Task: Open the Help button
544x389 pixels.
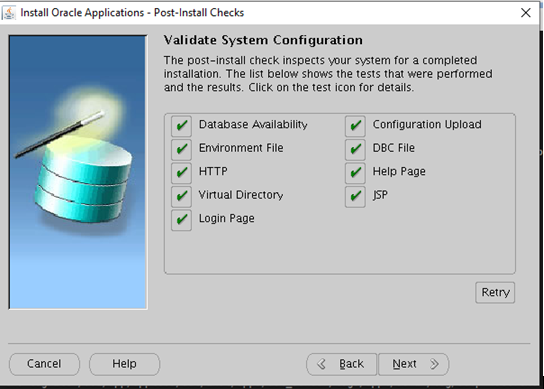Action: pos(125,364)
